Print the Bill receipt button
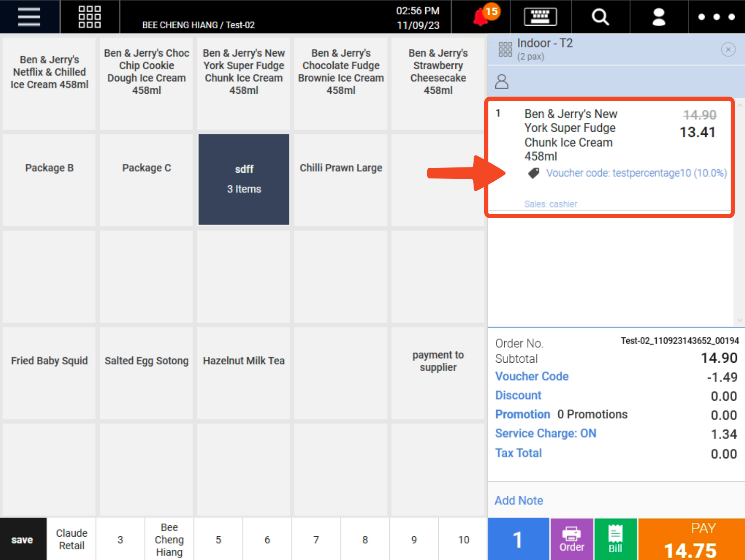Viewport: 745px width, 560px height. tap(615, 539)
